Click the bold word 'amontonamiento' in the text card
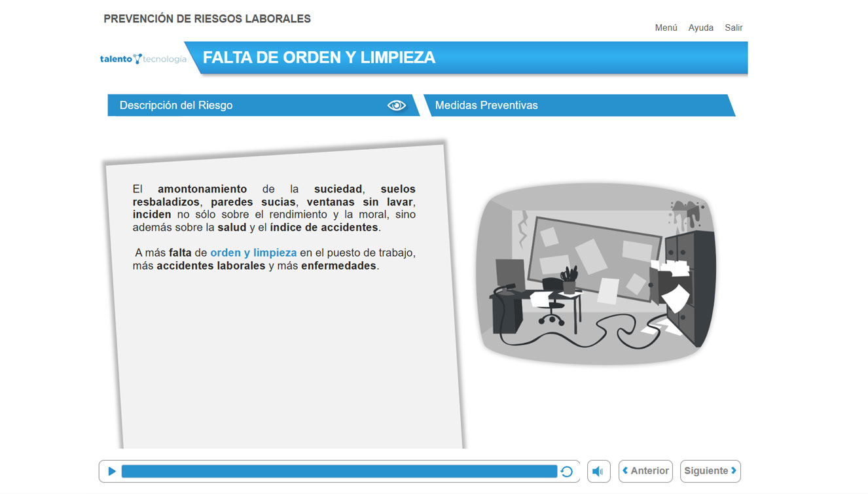Viewport: 868px width, 494px height. tap(202, 189)
